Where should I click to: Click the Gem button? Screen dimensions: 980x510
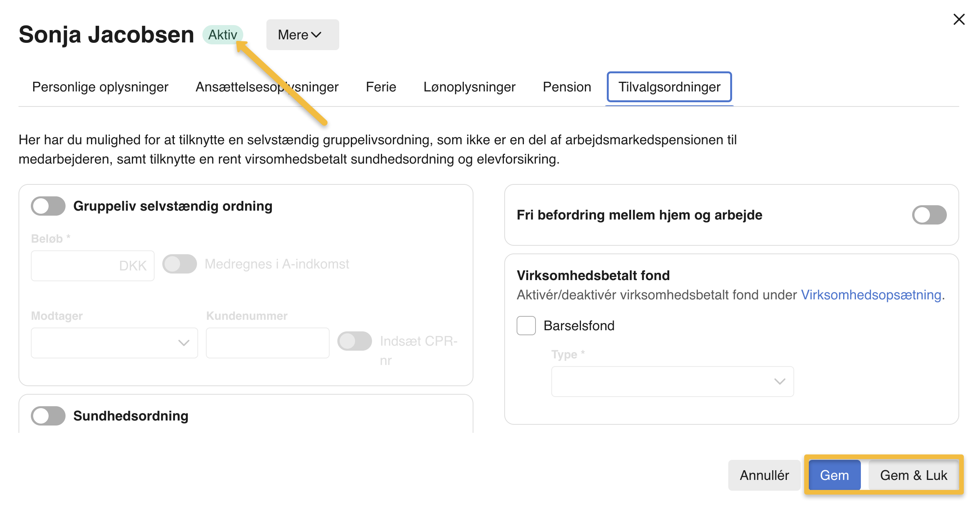834,475
